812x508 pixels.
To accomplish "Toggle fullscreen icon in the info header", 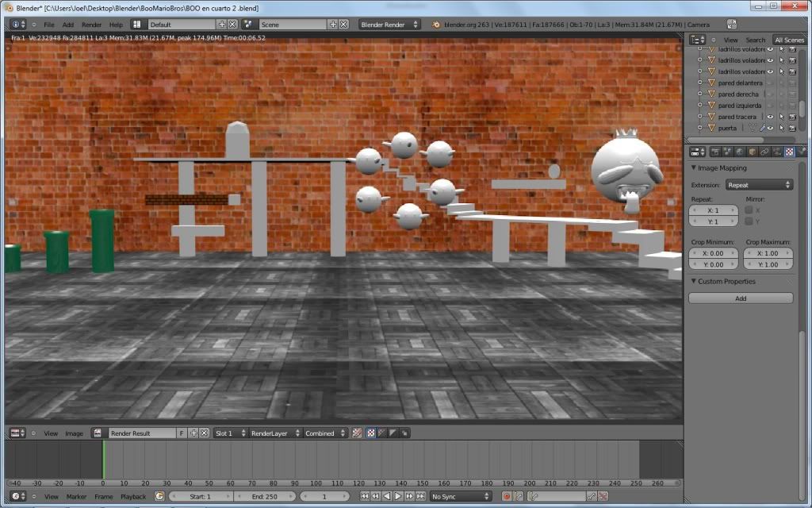I will pos(731,25).
